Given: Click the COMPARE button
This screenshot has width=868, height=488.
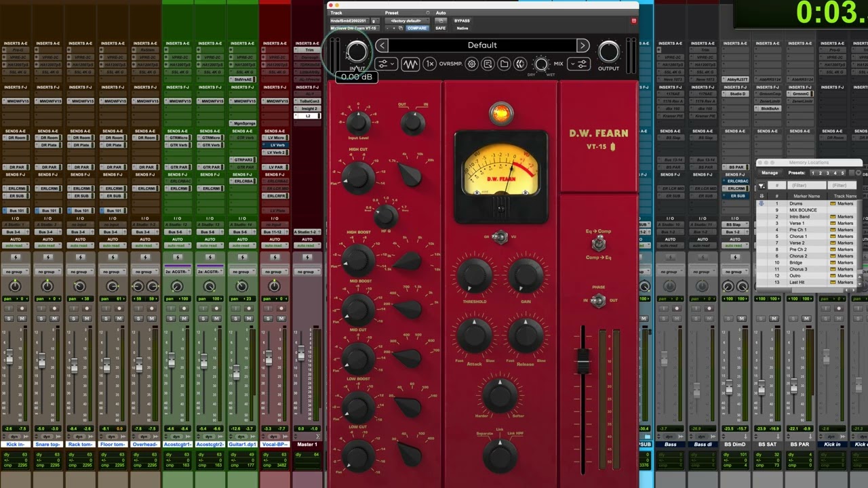Looking at the screenshot, I should (417, 28).
